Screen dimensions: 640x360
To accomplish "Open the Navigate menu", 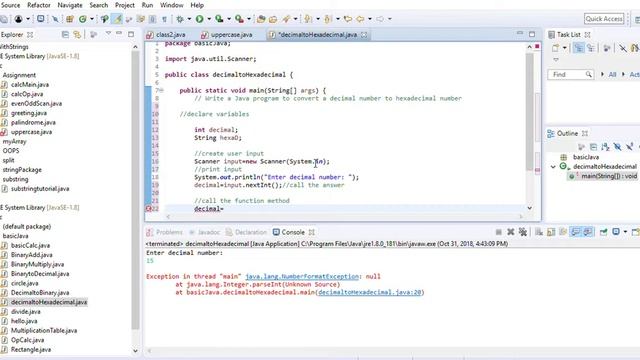I will 70,5.
